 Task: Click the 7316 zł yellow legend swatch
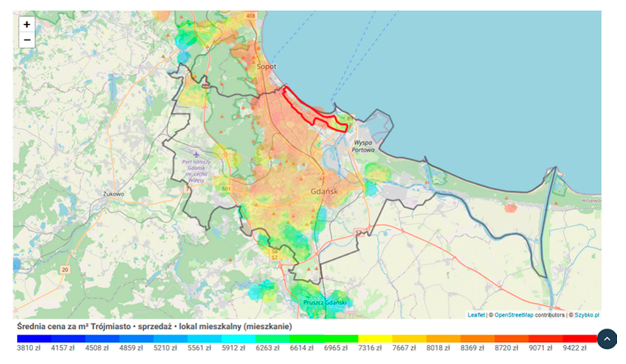coord(375,338)
